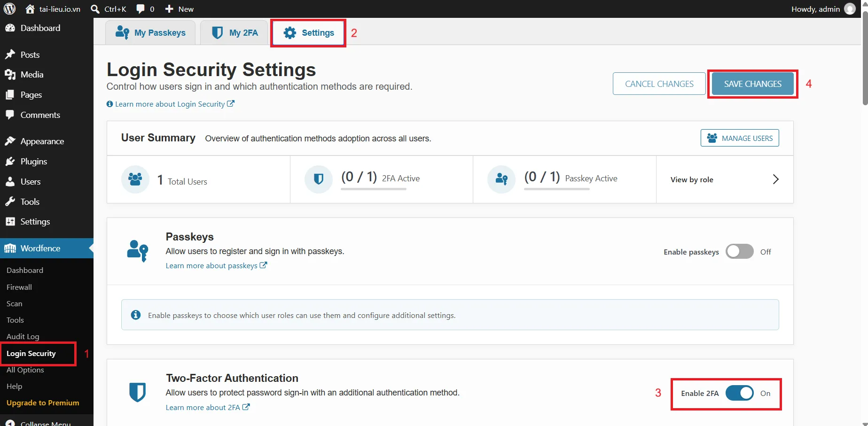Open site home tai-lieu.io.vn
Viewport: 868px width, 426px height.
click(53, 9)
